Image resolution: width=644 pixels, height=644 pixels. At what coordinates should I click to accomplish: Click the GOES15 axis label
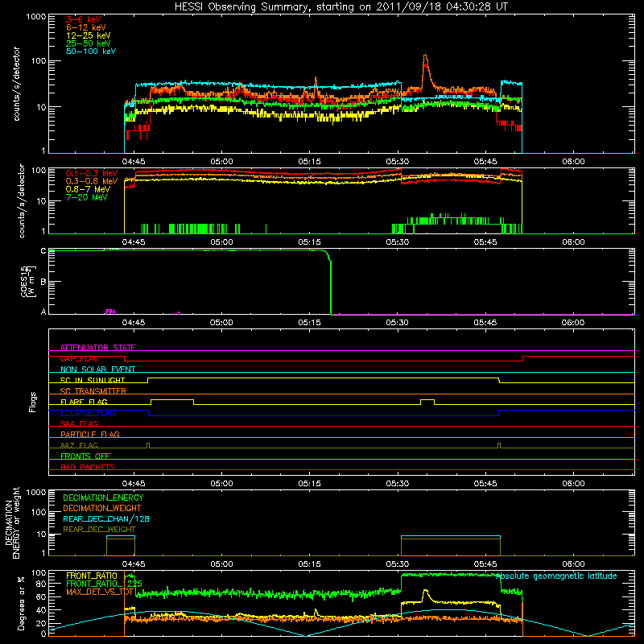pyautogui.click(x=28, y=281)
